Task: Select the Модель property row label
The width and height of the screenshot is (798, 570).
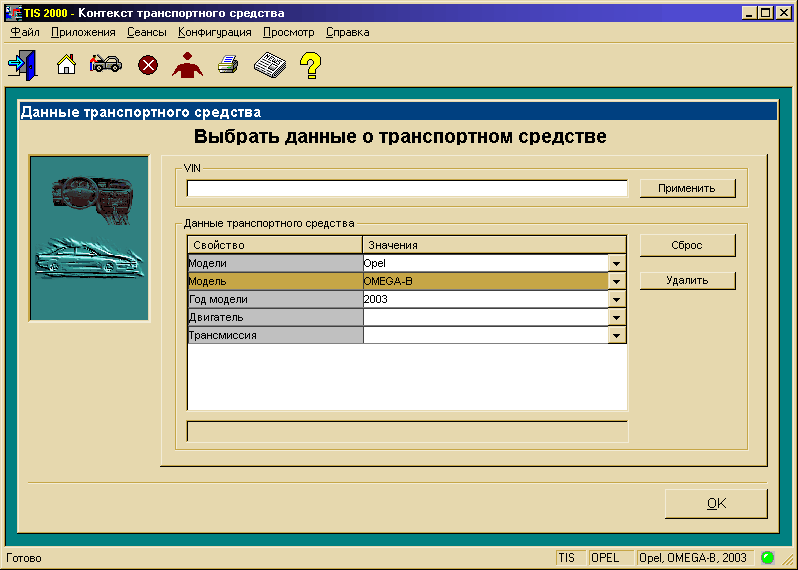Action: pyautogui.click(x=275, y=281)
